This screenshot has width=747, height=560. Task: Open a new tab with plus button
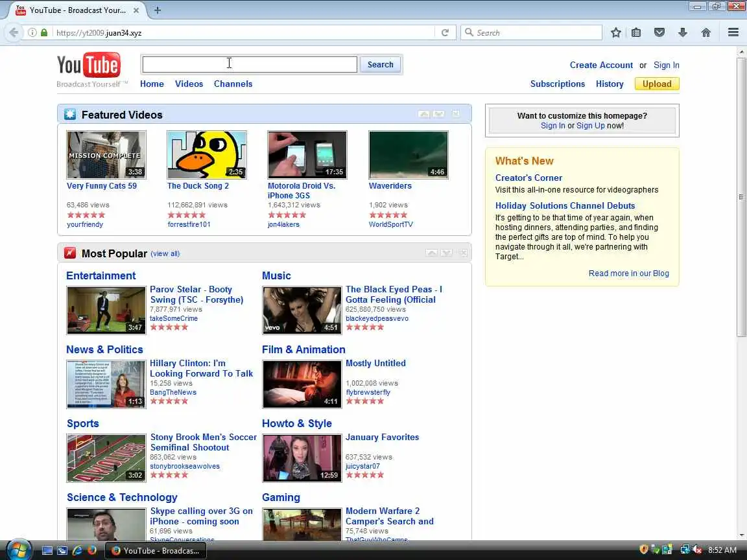click(157, 10)
